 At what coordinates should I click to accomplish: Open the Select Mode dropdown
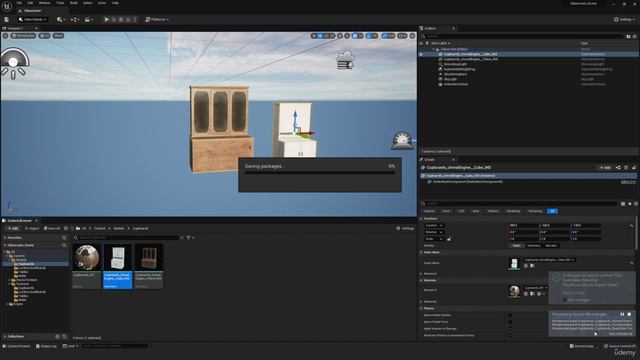pyautogui.click(x=33, y=19)
